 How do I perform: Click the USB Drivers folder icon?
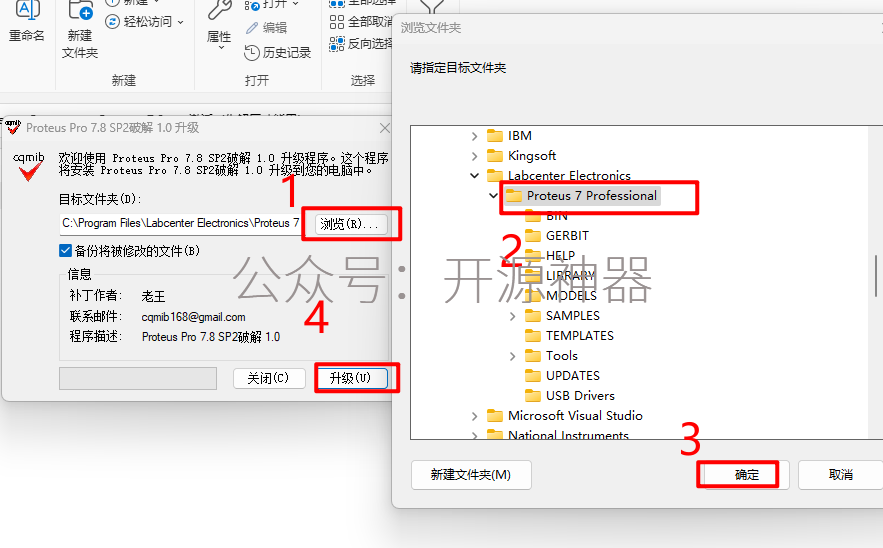533,395
